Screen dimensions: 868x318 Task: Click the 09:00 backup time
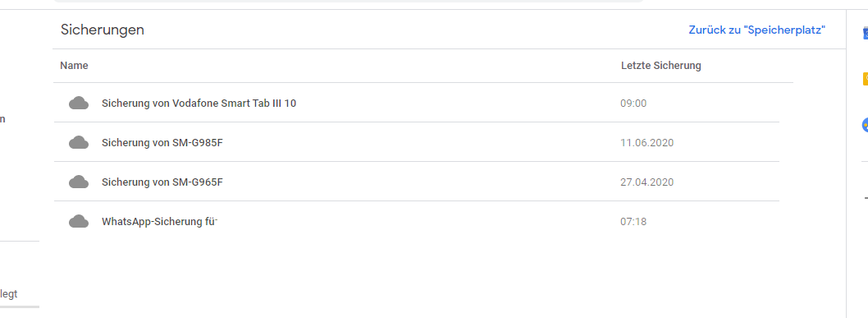pos(633,103)
